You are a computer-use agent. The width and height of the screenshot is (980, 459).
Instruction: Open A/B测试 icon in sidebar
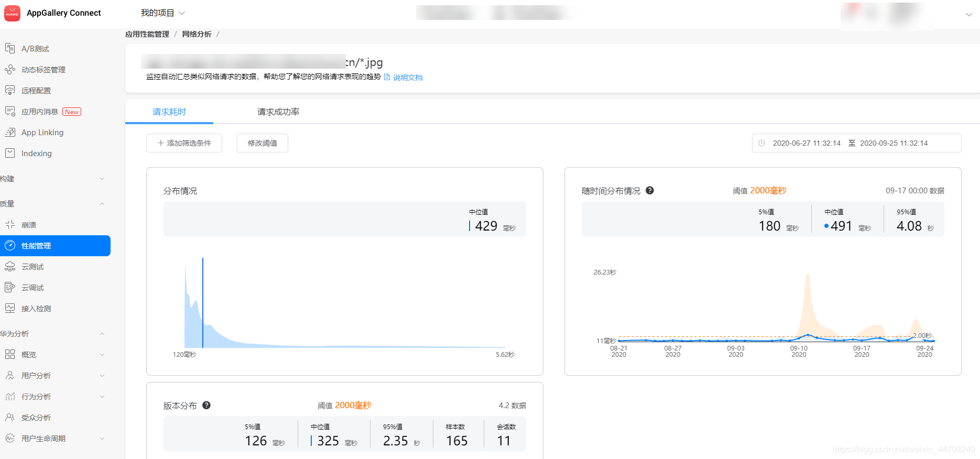[10, 48]
